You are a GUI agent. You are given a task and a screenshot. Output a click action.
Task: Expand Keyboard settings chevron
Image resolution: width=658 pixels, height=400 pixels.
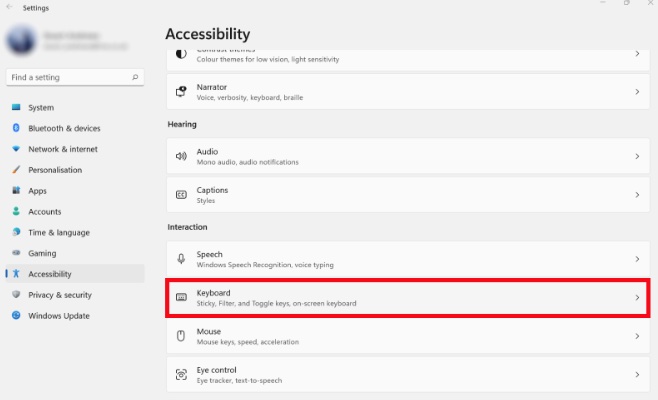coord(637,298)
